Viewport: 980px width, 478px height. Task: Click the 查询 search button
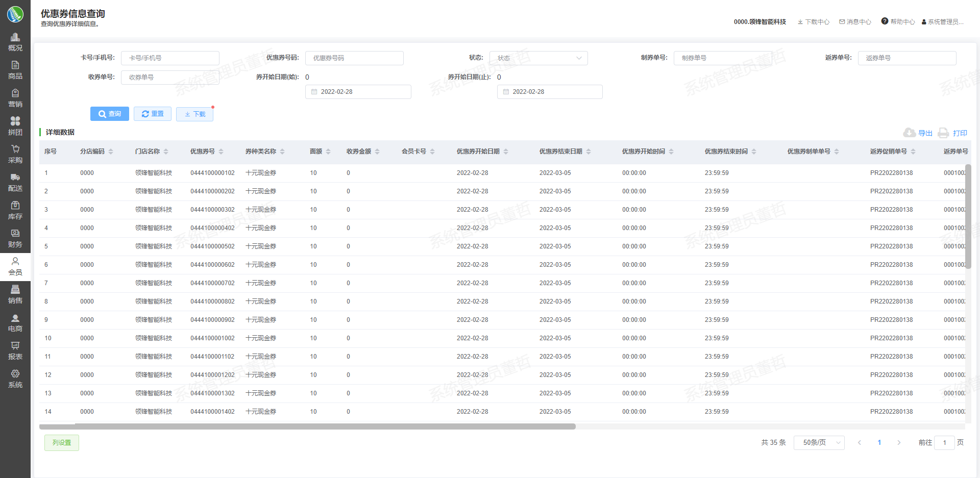110,114
